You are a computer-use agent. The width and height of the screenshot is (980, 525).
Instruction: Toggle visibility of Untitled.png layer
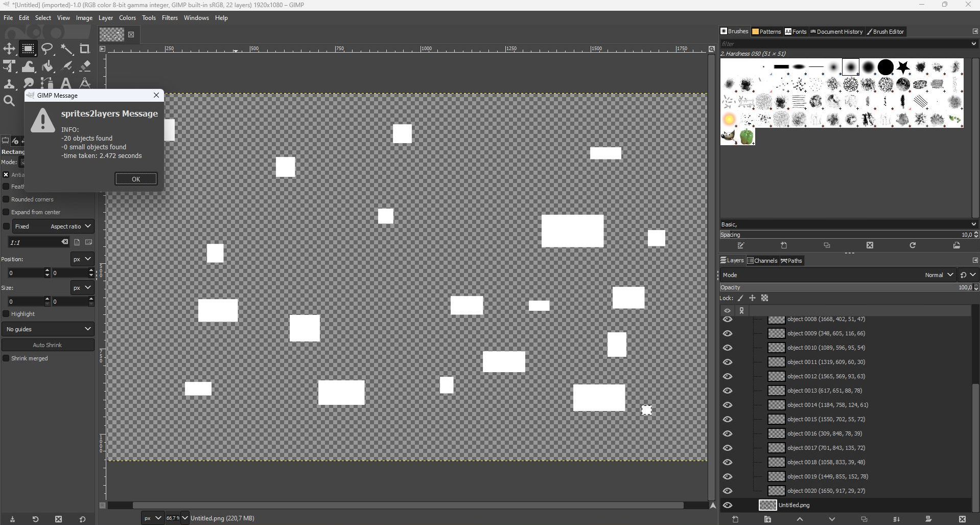728,505
